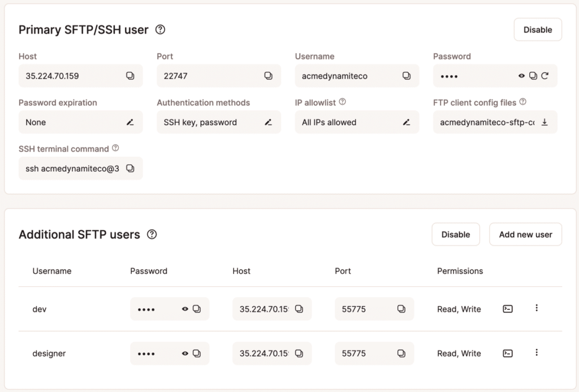
Task: Show the dev user's password
Action: pos(185,309)
